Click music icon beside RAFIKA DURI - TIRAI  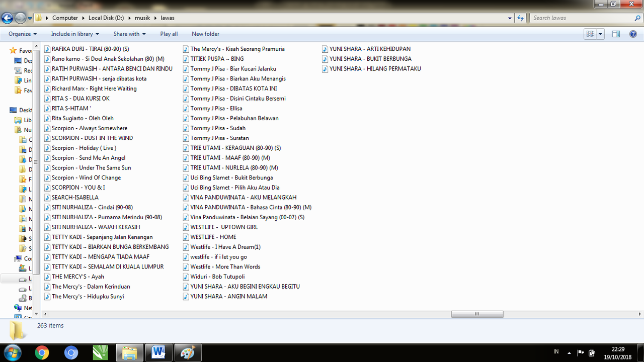pyautogui.click(x=47, y=49)
